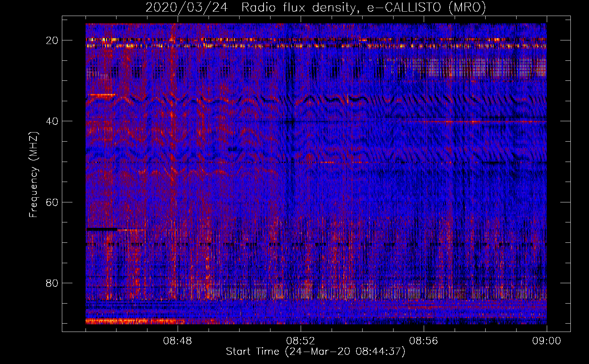Click the 08:52 time tick label
This screenshot has height=364, width=589.
[300, 341]
